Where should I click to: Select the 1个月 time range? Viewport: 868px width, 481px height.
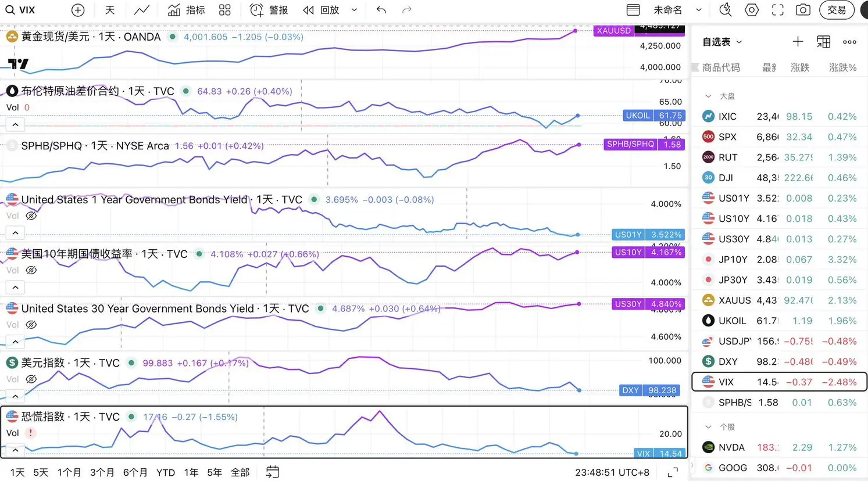[x=69, y=472]
